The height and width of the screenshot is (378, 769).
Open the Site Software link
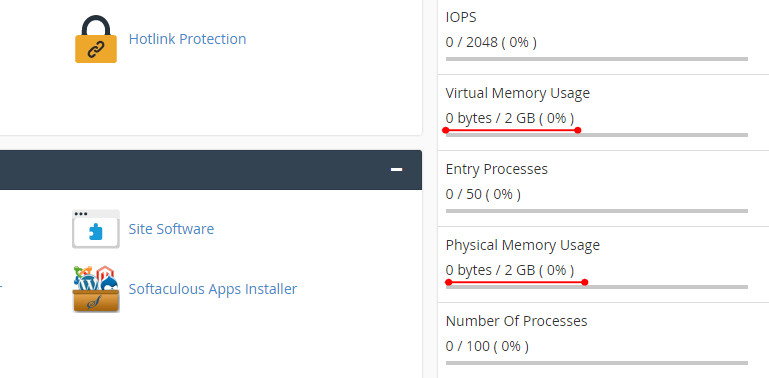(x=171, y=229)
